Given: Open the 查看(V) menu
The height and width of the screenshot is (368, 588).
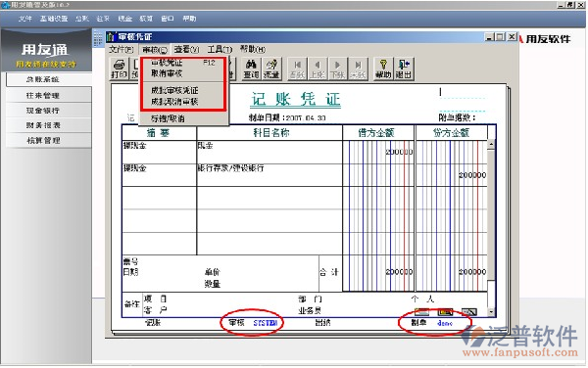Looking at the screenshot, I should coord(186,49).
